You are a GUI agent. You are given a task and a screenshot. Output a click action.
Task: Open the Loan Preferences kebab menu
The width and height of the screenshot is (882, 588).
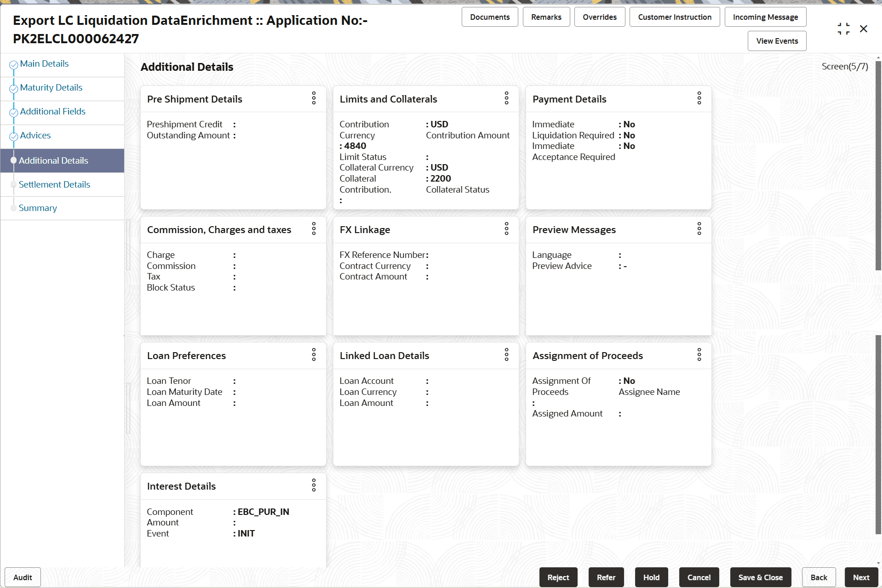tap(314, 354)
